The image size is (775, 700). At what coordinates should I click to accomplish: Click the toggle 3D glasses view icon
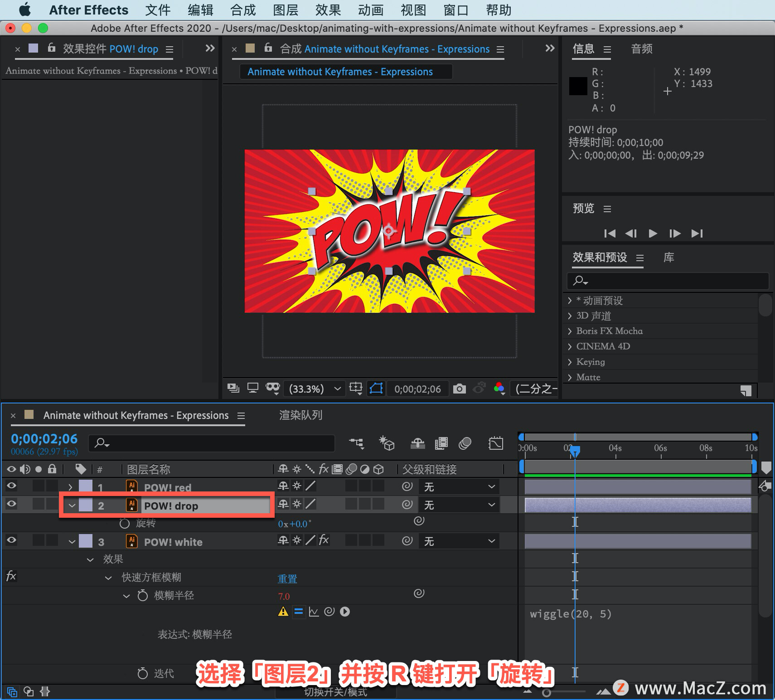273,388
